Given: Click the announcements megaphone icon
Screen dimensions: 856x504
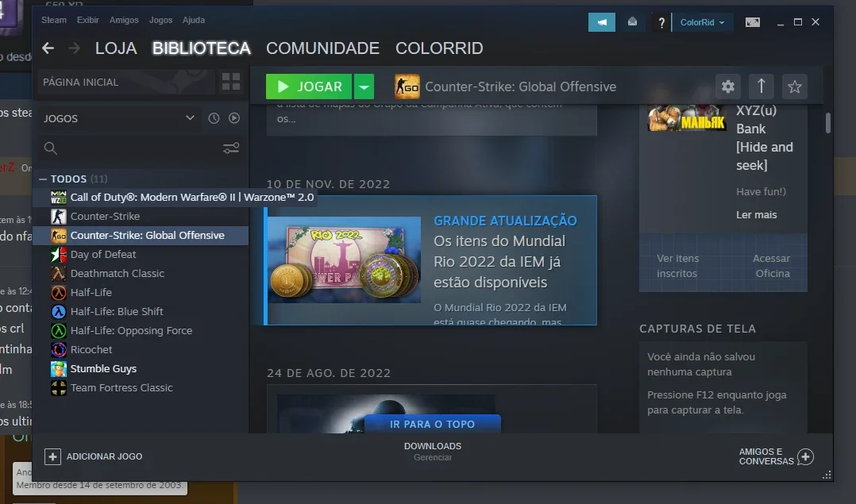Looking at the screenshot, I should pos(602,22).
